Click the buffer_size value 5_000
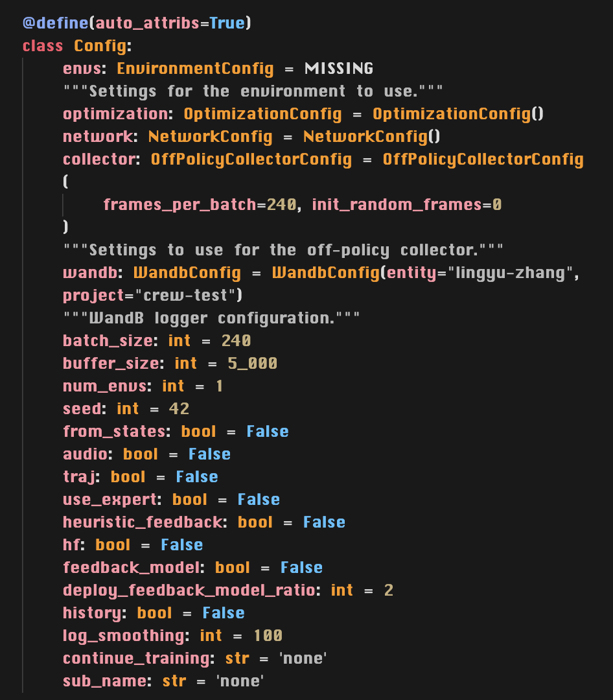 point(252,364)
